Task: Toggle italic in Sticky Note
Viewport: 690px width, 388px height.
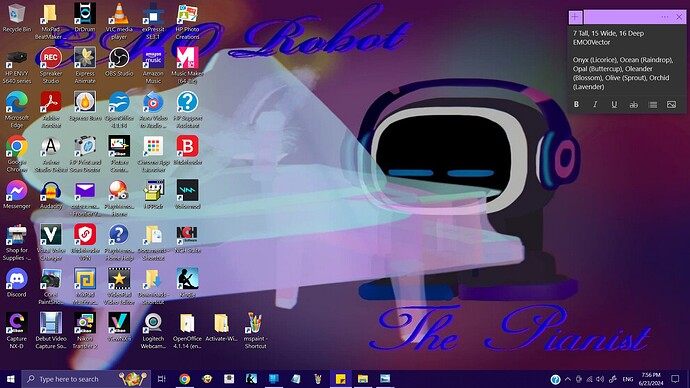Action: (595, 105)
